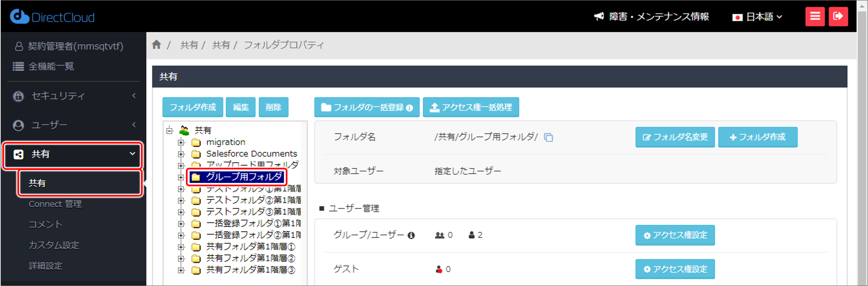The image size is (868, 286).
Task: Open the red hamburger menu icon
Action: tap(815, 16)
